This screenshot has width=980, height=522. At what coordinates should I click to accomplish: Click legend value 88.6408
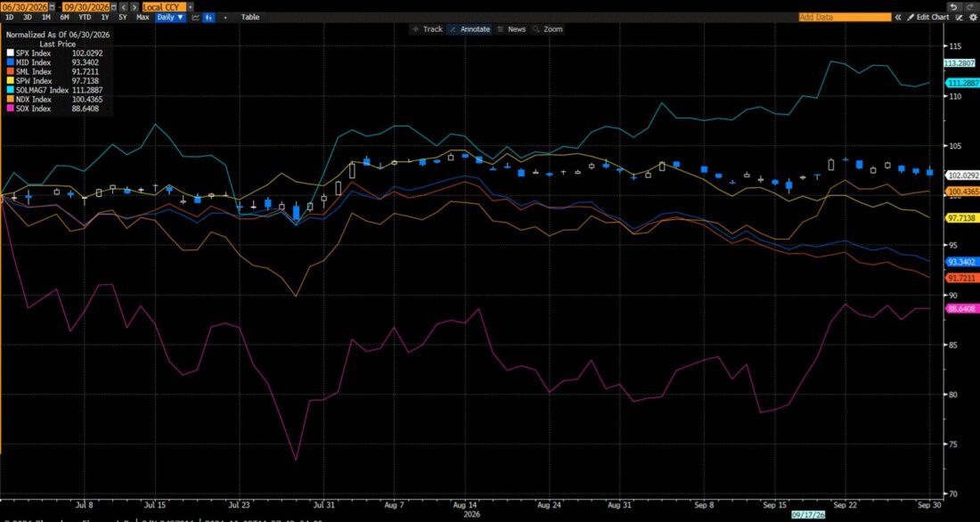(87, 109)
